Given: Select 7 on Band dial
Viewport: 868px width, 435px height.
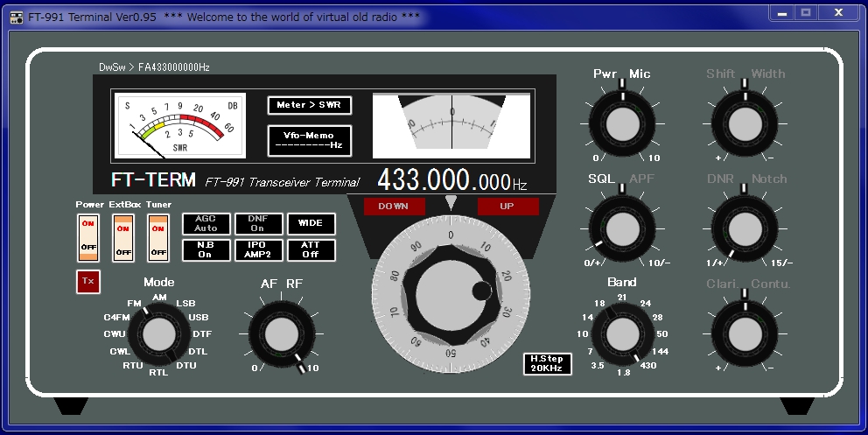Looking at the screenshot, I should pos(590,352).
